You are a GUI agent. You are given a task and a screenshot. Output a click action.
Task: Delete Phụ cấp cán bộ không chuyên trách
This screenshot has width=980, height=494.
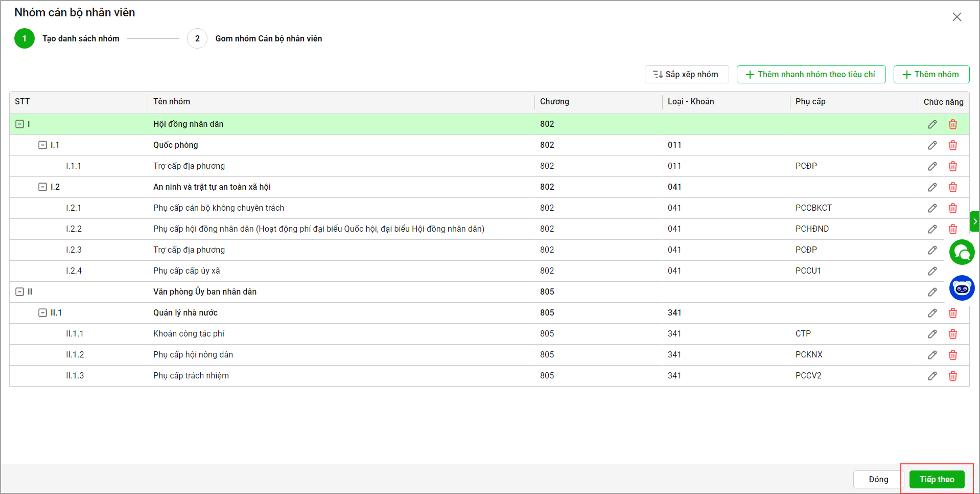click(x=952, y=208)
